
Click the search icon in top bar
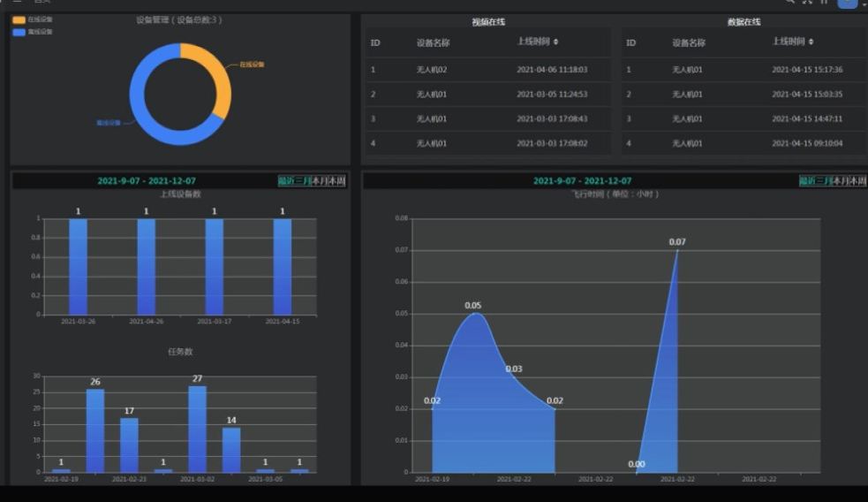coord(789,3)
